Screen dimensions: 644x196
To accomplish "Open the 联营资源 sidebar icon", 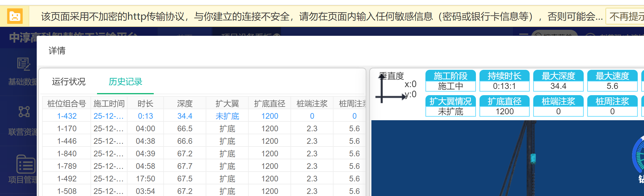I will point(24,112).
